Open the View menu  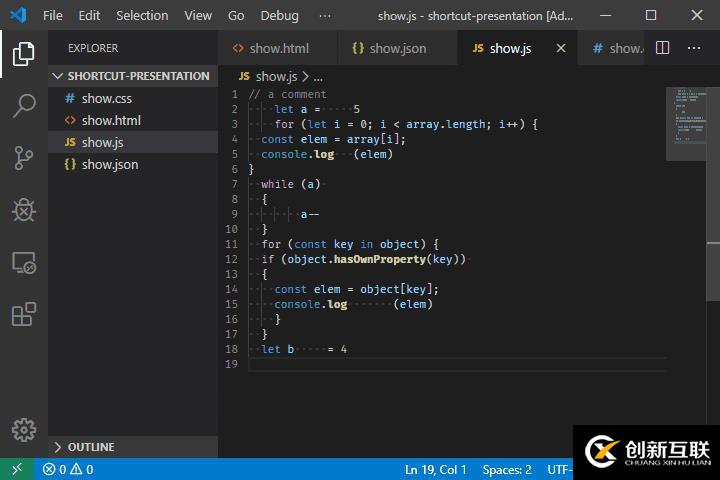point(198,16)
